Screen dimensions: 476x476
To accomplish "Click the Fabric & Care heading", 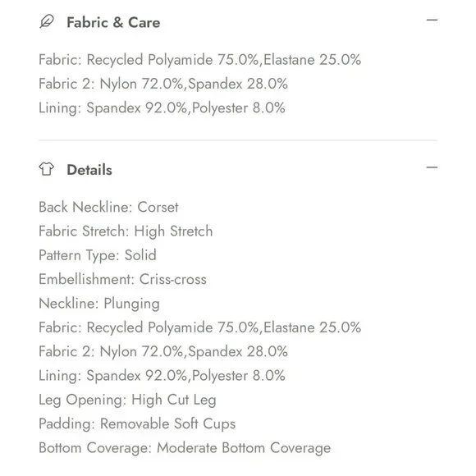I will coord(113,22).
